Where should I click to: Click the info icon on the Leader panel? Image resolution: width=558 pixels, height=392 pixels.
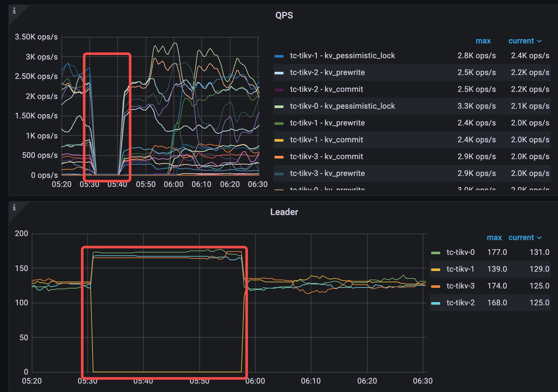click(x=14, y=208)
